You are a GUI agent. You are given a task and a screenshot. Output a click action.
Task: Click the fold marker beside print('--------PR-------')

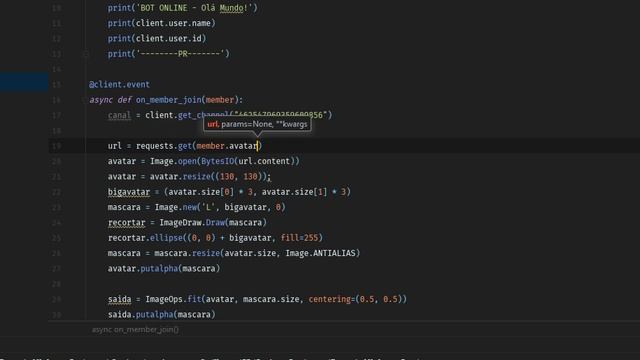point(86,54)
